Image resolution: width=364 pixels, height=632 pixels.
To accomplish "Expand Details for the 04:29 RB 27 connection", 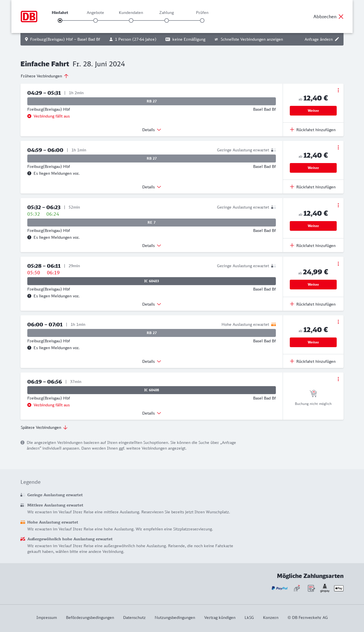I will 152,130.
